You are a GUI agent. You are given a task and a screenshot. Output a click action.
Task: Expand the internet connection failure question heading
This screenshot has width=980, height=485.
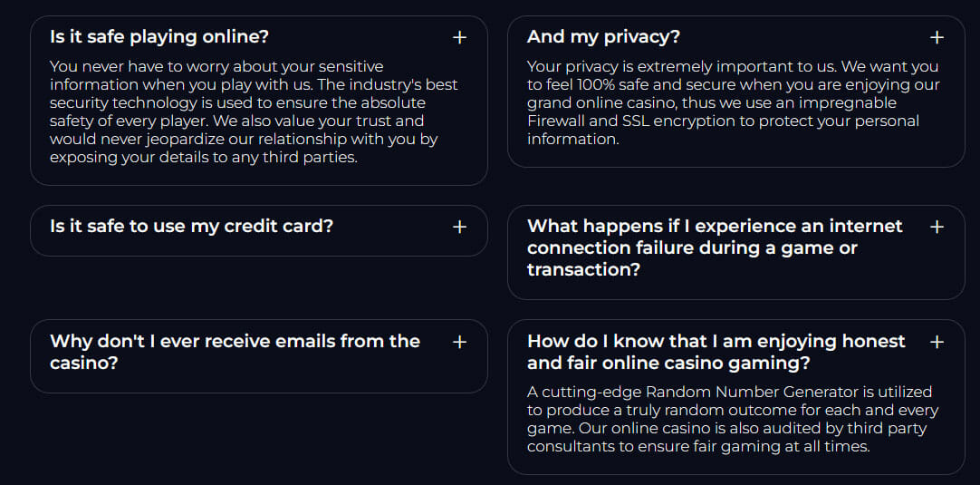715,247
